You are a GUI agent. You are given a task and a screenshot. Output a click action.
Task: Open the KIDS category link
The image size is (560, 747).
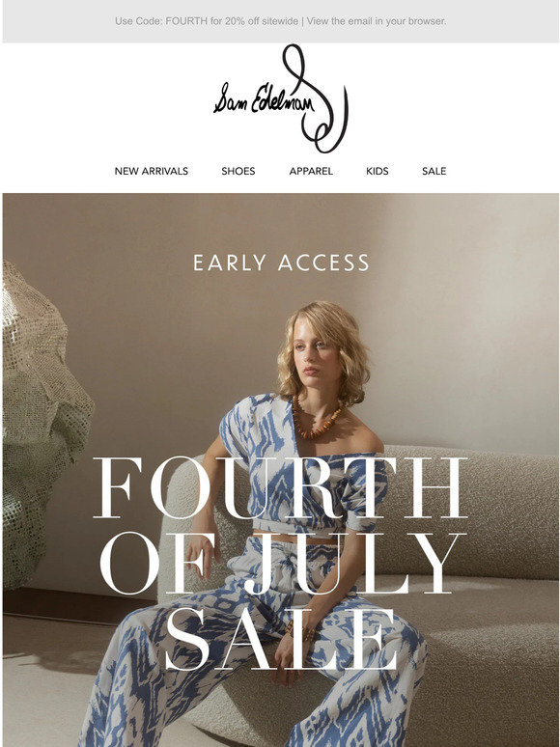[377, 171]
